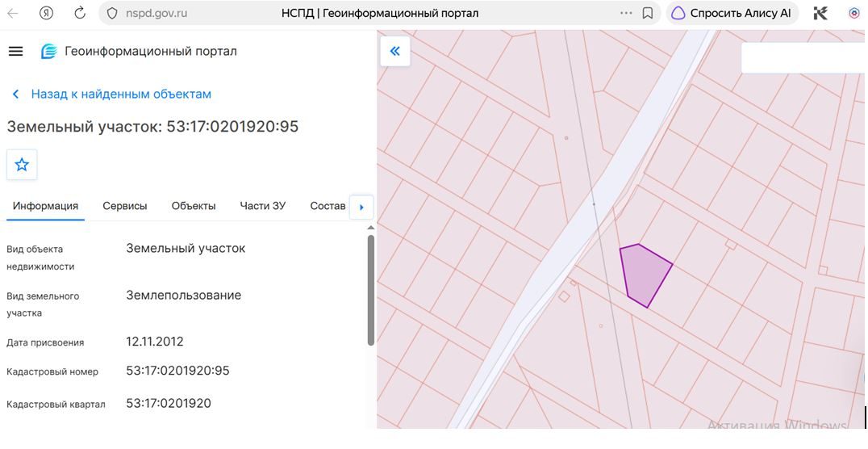
Task: Open the hamburger main menu
Action: [15, 52]
